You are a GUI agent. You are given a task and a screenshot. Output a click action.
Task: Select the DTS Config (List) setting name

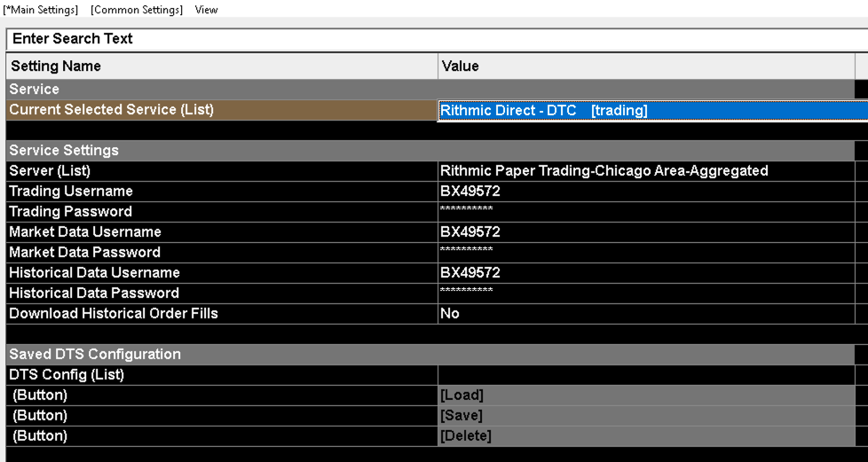(222, 375)
